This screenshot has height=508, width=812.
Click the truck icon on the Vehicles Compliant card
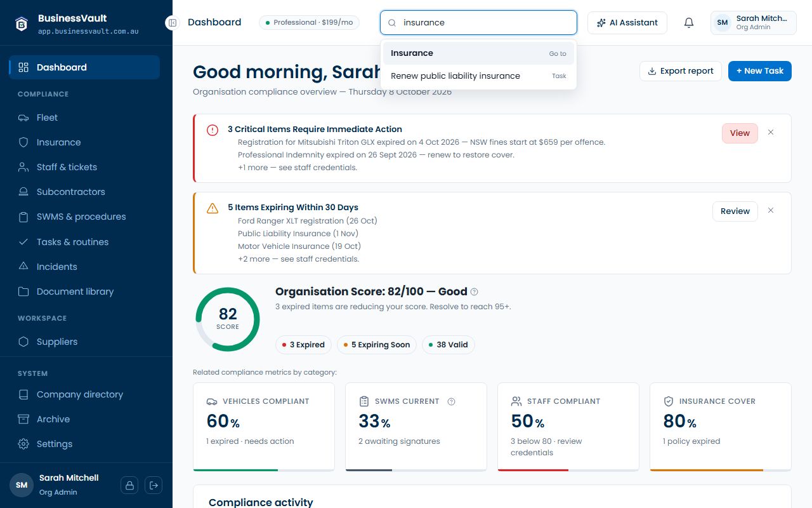pos(212,402)
